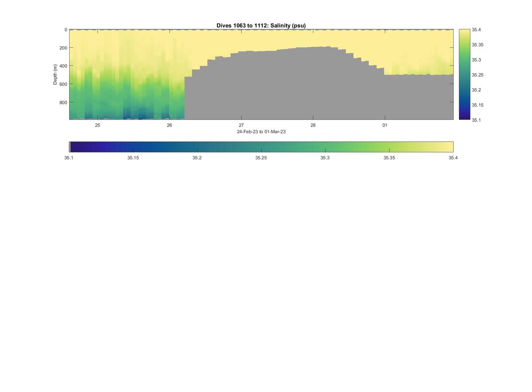Click the x-axis tick label '25'

[98, 125]
